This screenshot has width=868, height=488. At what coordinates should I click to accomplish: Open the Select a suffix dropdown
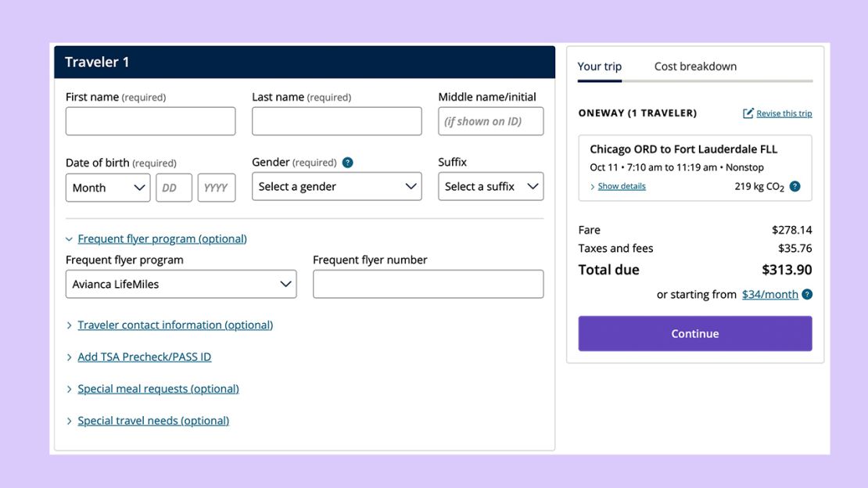click(490, 187)
